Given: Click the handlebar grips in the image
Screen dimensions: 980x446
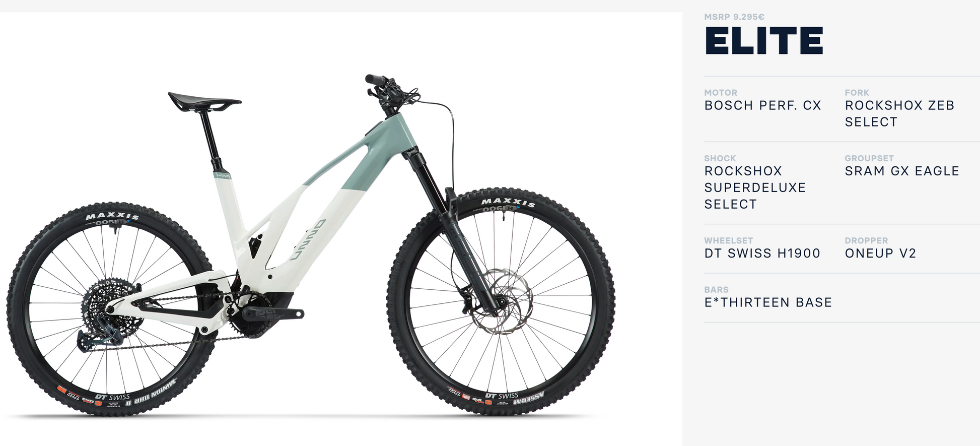Looking at the screenshot, I should click(x=376, y=80).
